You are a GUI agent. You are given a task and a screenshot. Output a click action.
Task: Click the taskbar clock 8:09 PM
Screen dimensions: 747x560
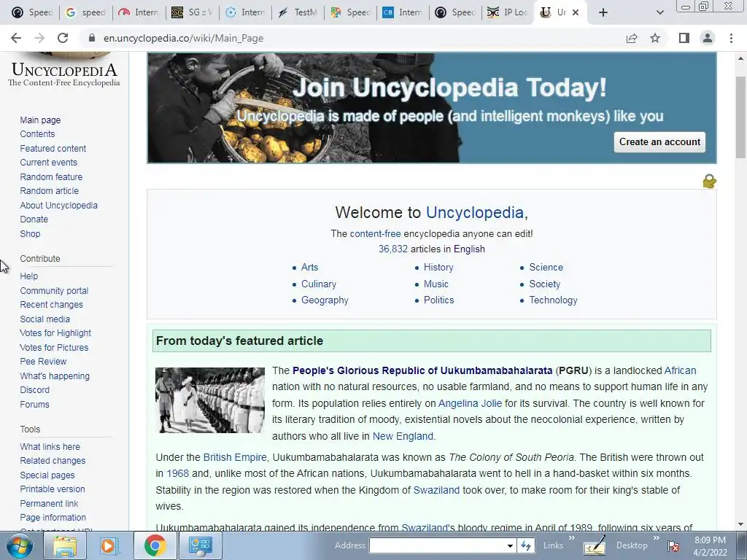(x=710, y=540)
